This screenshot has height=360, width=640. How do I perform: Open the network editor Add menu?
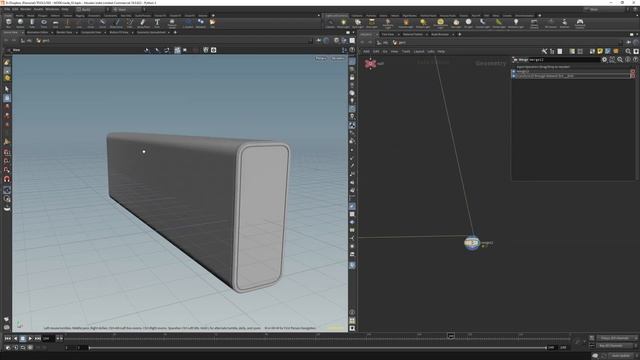[x=366, y=51]
